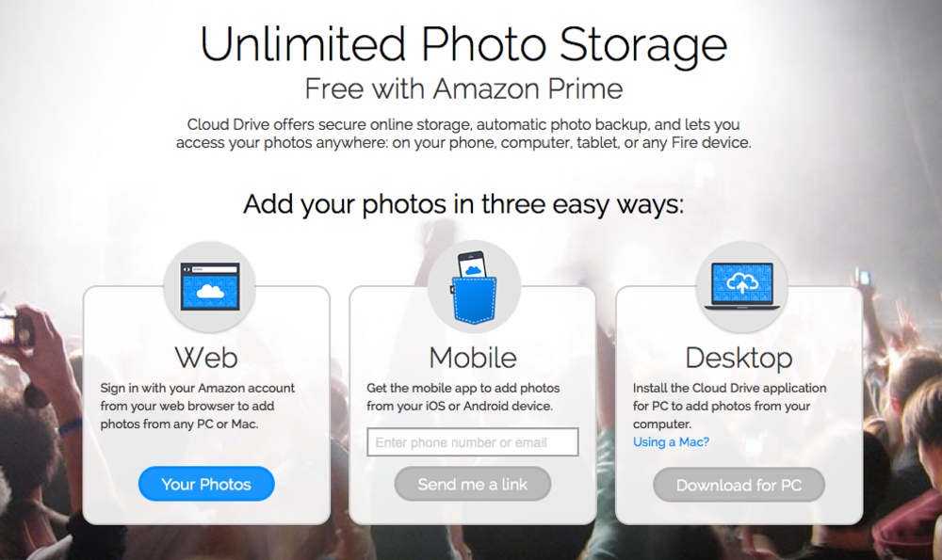Click the Unlimited Photo Storage headline
Image resolution: width=942 pixels, height=560 pixels.
click(x=463, y=44)
